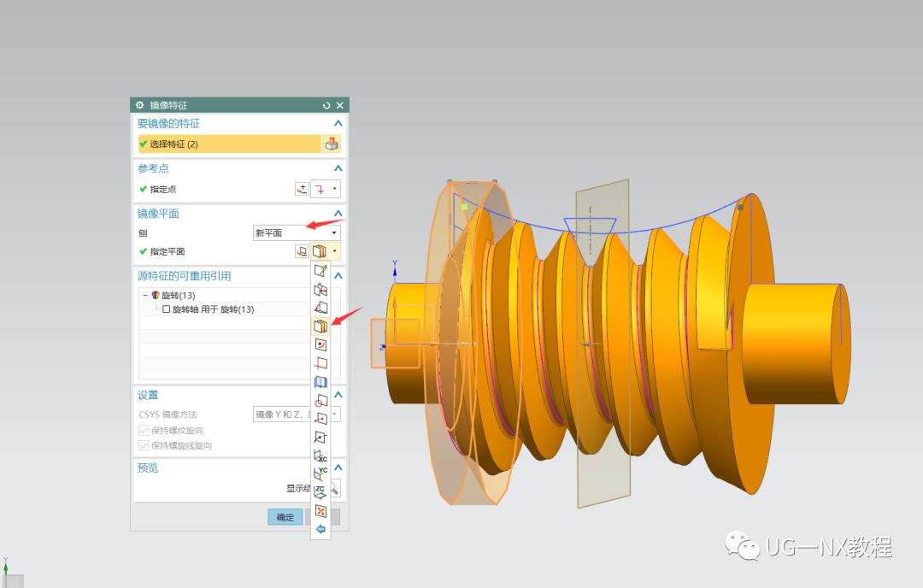Choose the XC plane icon in the flyout
The height and width of the screenshot is (588, 923).
coord(320,456)
